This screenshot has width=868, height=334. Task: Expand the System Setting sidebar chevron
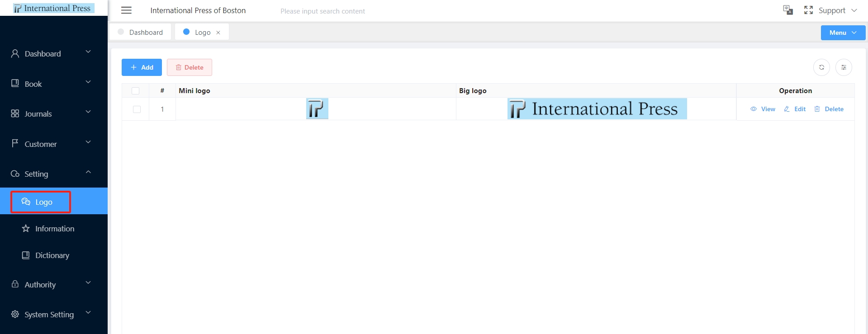pyautogui.click(x=88, y=312)
